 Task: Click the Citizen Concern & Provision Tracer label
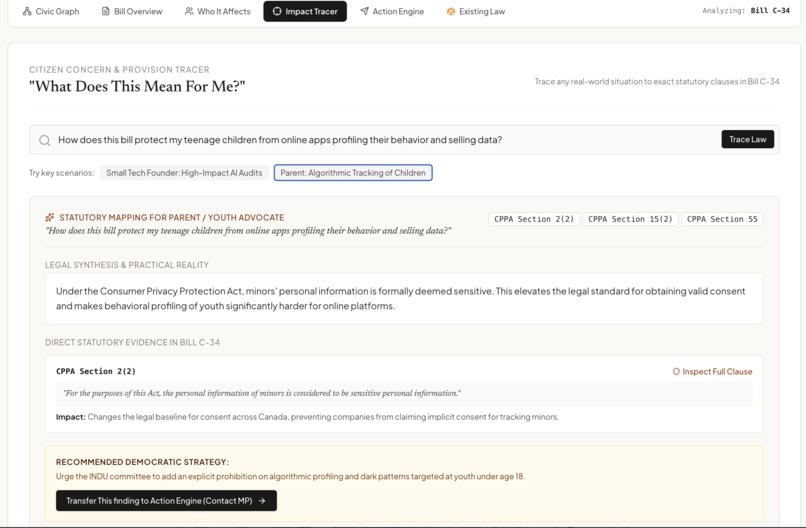tap(119, 69)
